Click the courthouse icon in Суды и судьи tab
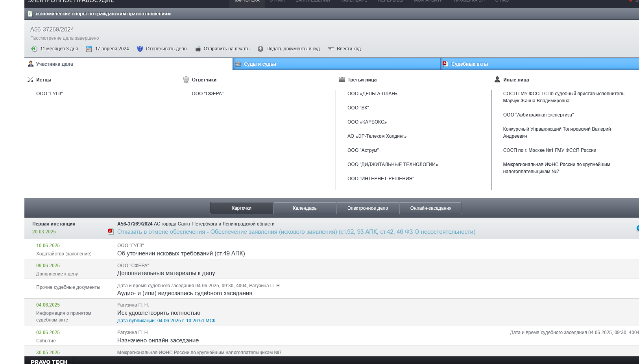 [238, 64]
